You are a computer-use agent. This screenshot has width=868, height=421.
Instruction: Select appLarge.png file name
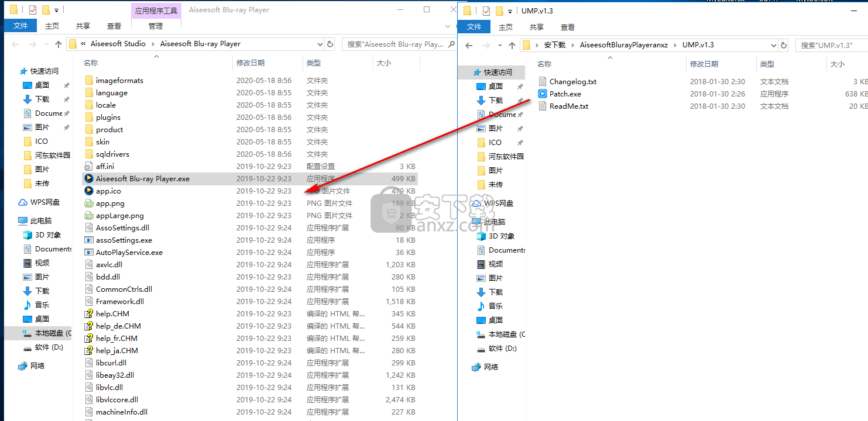(x=120, y=216)
